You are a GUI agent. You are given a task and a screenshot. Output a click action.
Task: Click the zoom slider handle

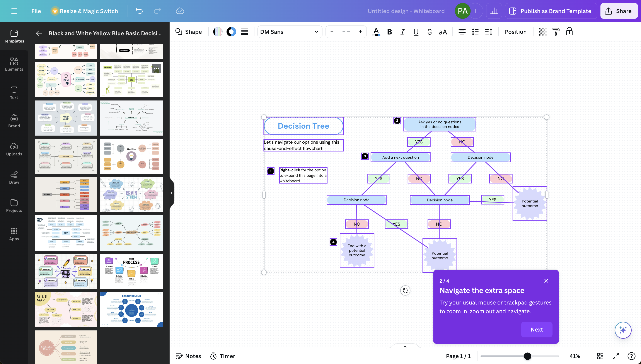(x=527, y=356)
